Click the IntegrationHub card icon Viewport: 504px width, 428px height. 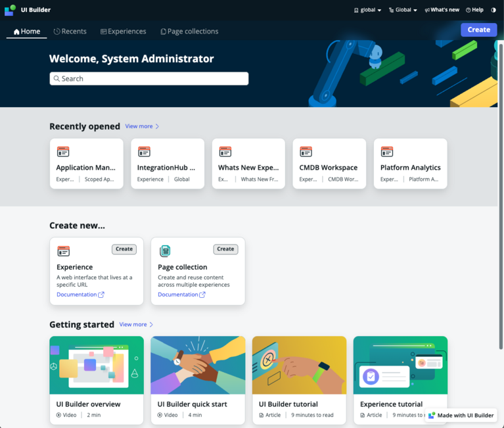pos(144,151)
